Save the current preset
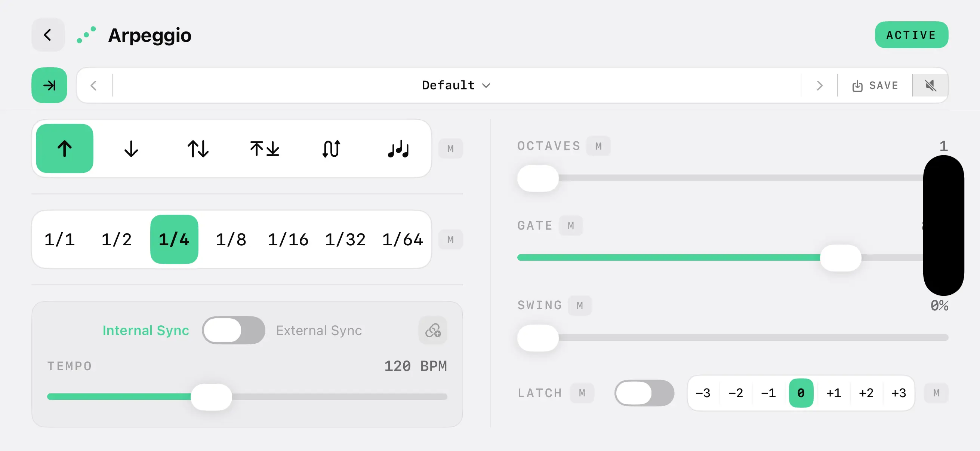 [875, 85]
